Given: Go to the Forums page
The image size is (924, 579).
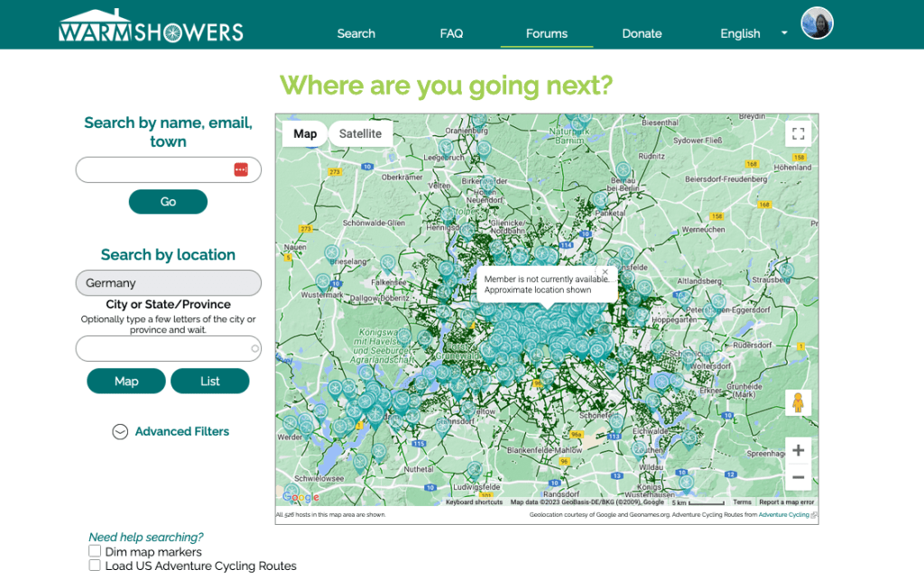Looking at the screenshot, I should point(547,33).
